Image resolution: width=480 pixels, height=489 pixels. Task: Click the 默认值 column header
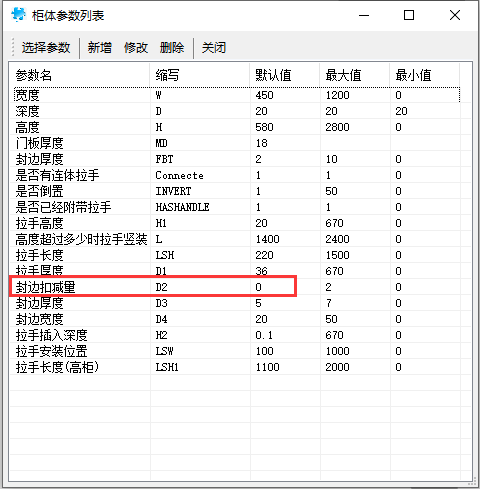point(285,75)
